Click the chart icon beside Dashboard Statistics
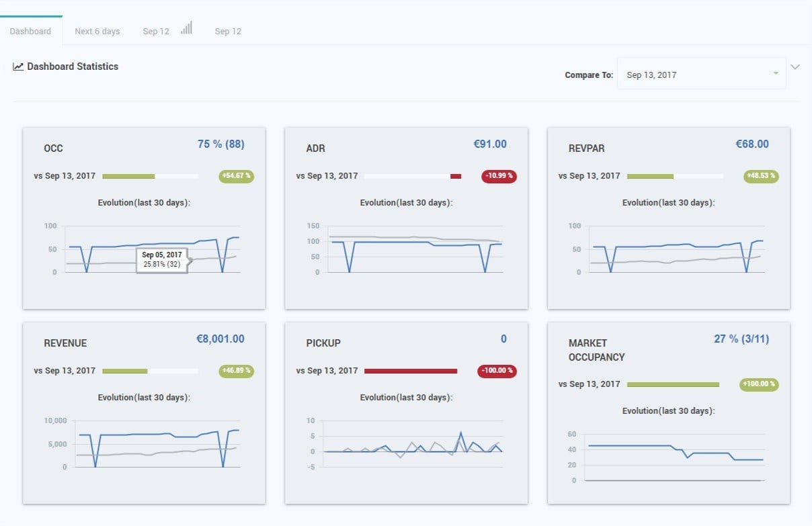This screenshot has width=812, height=526. point(17,66)
